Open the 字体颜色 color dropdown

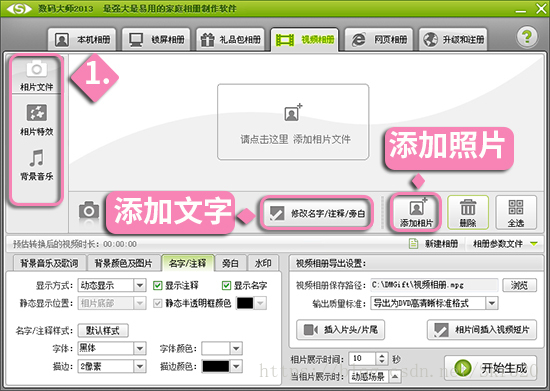point(236,348)
